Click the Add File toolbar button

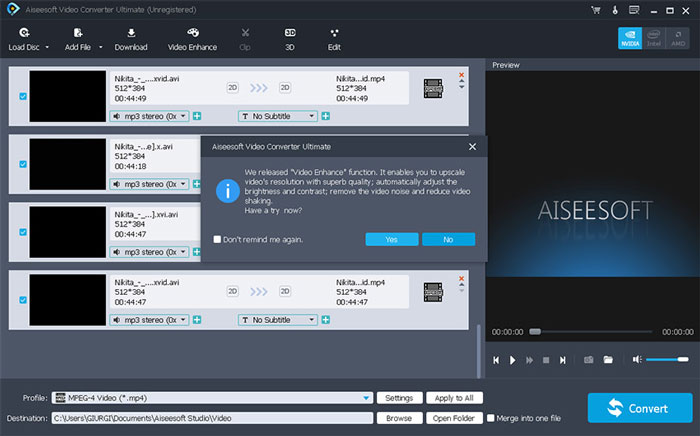tap(78, 39)
